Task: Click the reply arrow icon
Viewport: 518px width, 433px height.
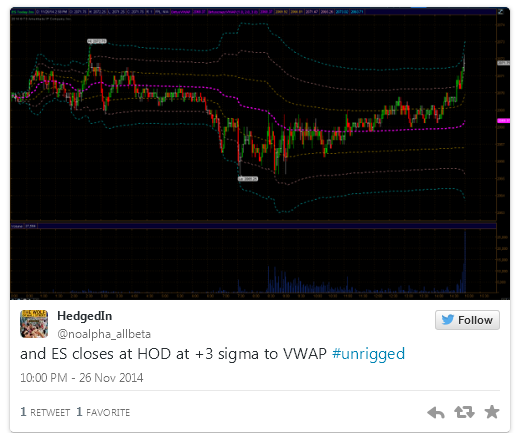Action: pos(436,412)
